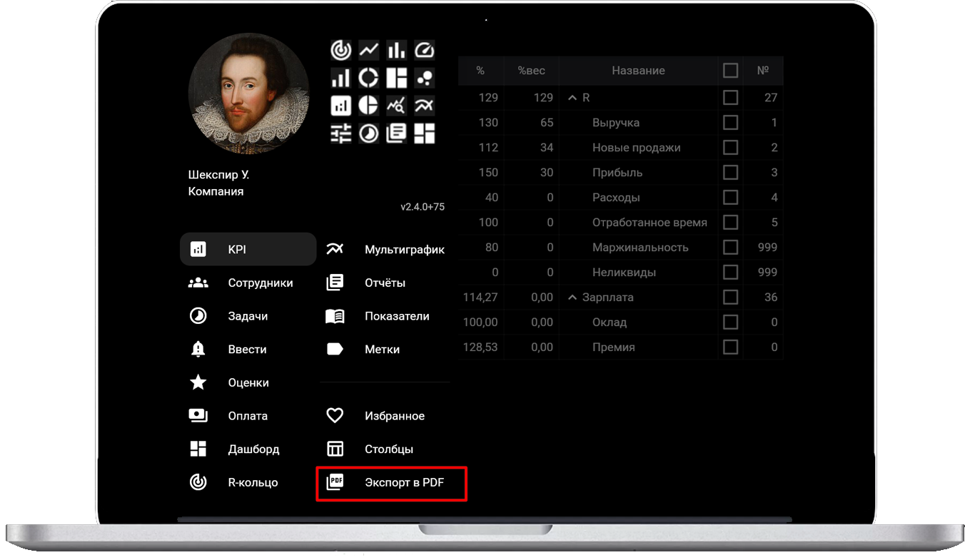The image size is (965, 560).
Task: Collapse the R group with its chevron
Action: pyautogui.click(x=572, y=98)
